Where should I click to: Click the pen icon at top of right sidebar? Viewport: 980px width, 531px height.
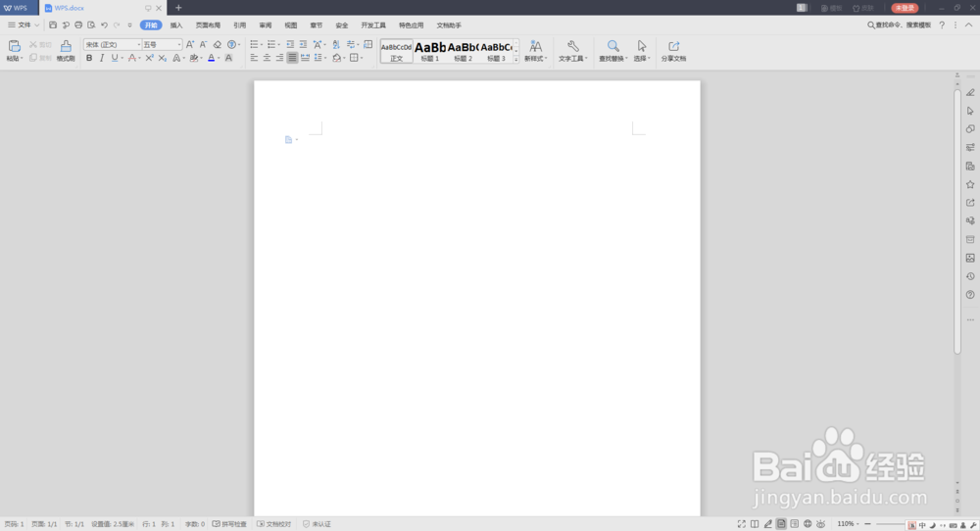(970, 92)
